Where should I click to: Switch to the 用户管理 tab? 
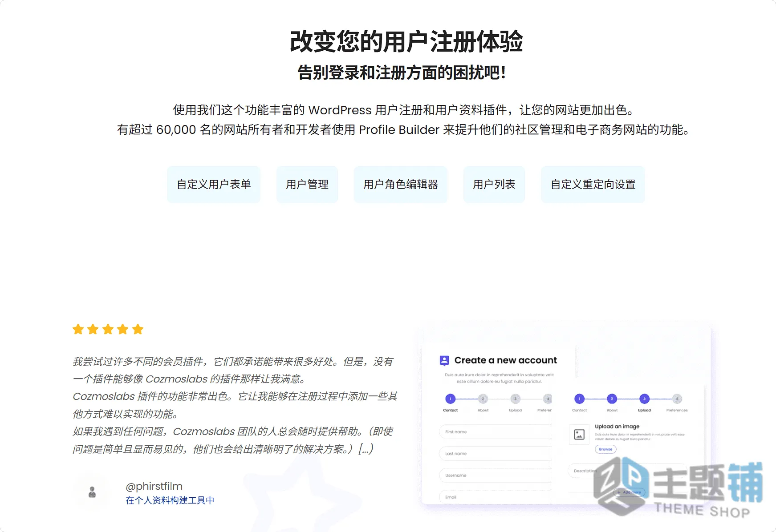tap(307, 185)
